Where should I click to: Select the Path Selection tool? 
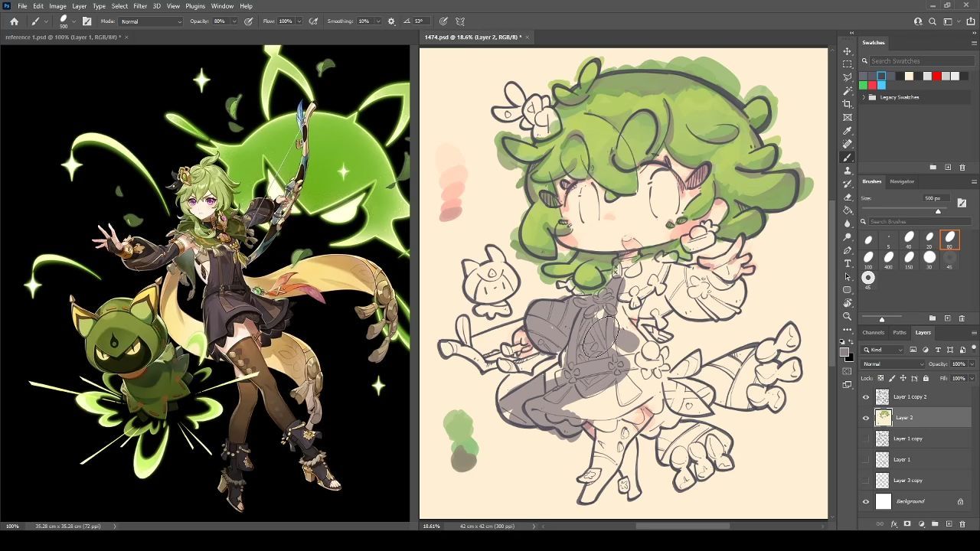point(848,276)
